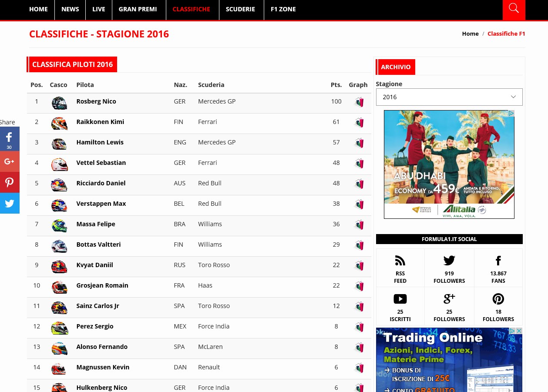Click the RSS feed icon
The width and height of the screenshot is (548, 392).
click(400, 261)
